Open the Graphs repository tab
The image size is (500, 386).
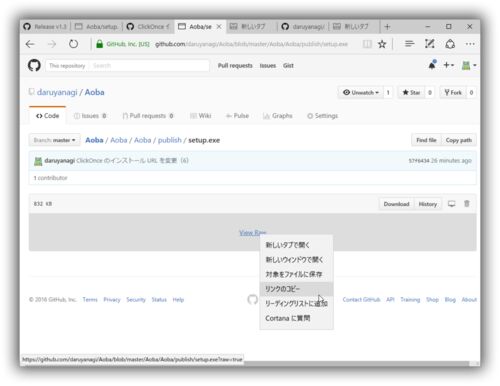pos(278,116)
